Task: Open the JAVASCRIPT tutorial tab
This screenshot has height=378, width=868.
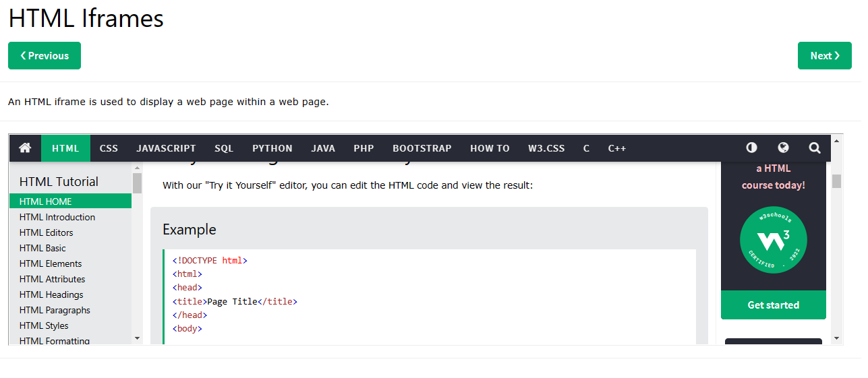Action: [166, 148]
